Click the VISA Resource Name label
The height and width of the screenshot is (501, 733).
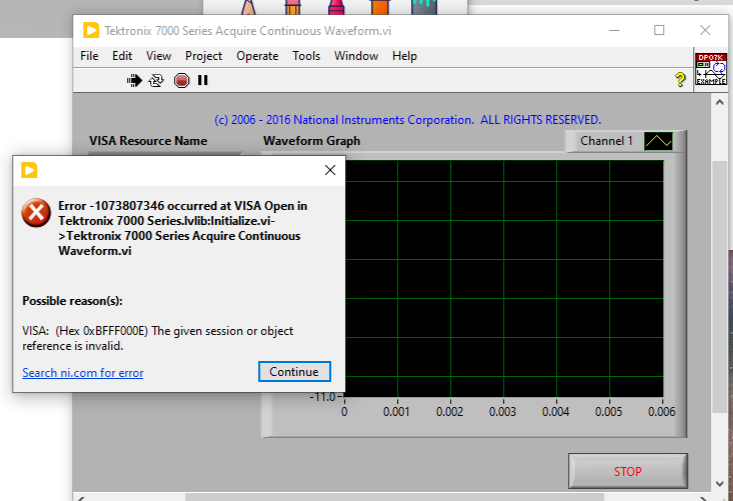coord(148,141)
